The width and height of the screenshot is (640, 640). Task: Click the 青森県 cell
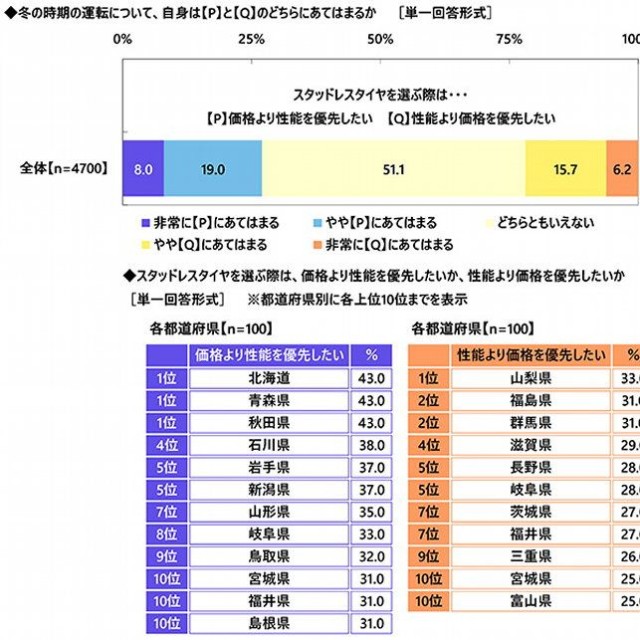tap(269, 400)
